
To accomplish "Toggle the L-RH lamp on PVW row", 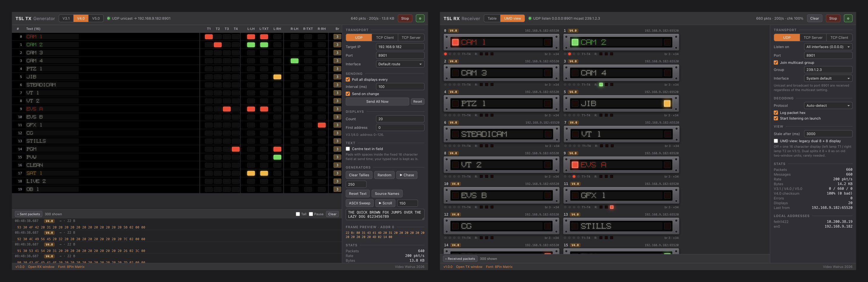I will tap(277, 157).
